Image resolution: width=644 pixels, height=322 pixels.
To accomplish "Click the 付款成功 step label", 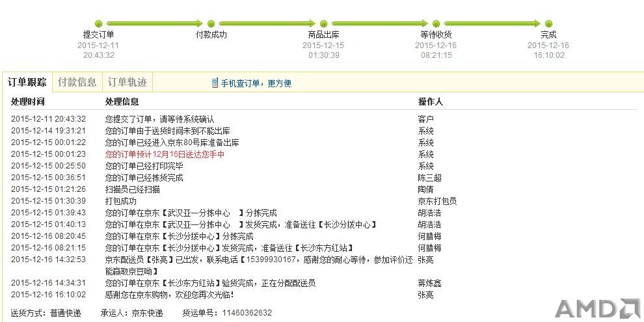I will (x=211, y=35).
